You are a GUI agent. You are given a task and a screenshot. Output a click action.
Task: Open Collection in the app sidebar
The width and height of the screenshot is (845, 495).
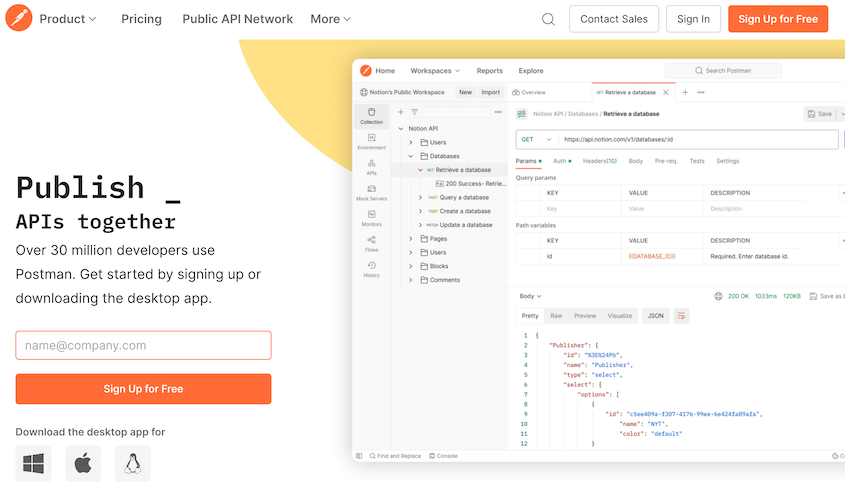coord(371,116)
